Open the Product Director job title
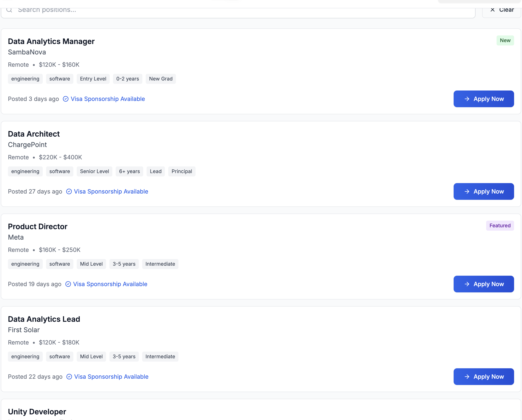 (x=38, y=226)
